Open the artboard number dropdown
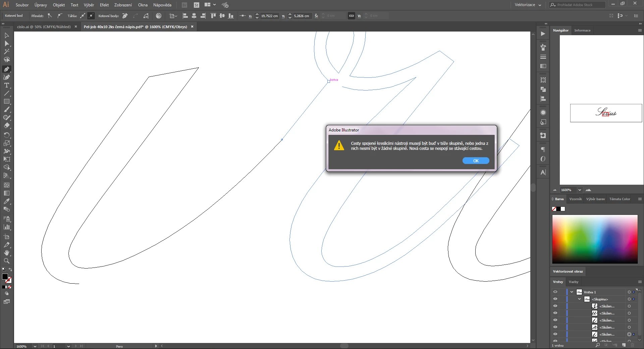The width and height of the screenshot is (644, 349). pos(68,346)
